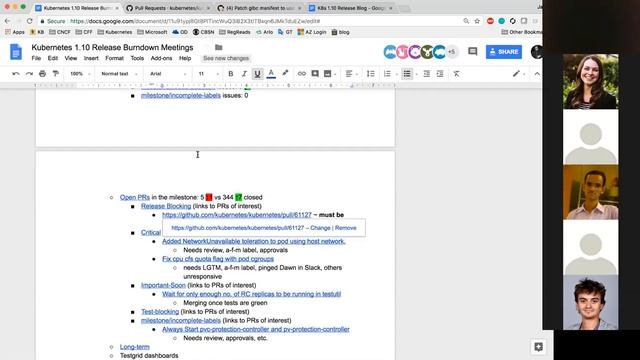This screenshot has height=360, width=640.
Task: Go back in browser history
Action: [x=7, y=21]
